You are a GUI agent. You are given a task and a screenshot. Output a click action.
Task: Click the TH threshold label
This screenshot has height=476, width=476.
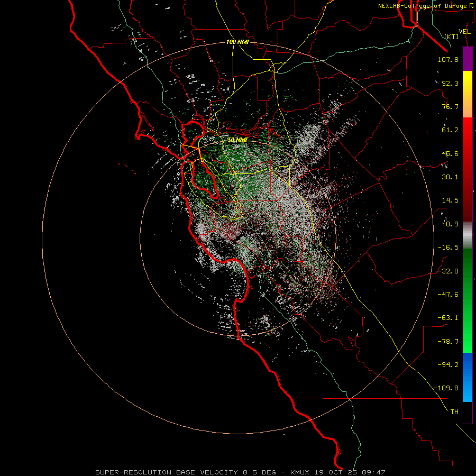pyautogui.click(x=454, y=412)
